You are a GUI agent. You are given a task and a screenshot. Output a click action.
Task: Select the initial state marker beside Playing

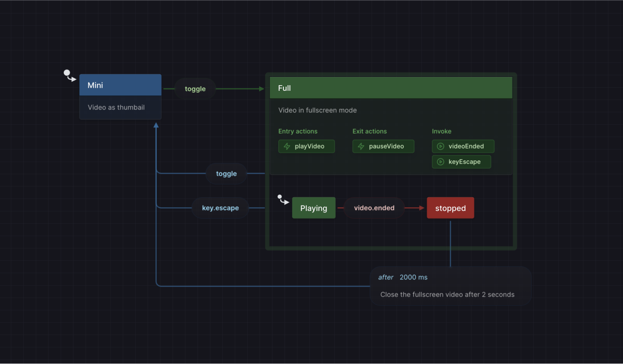click(x=282, y=199)
